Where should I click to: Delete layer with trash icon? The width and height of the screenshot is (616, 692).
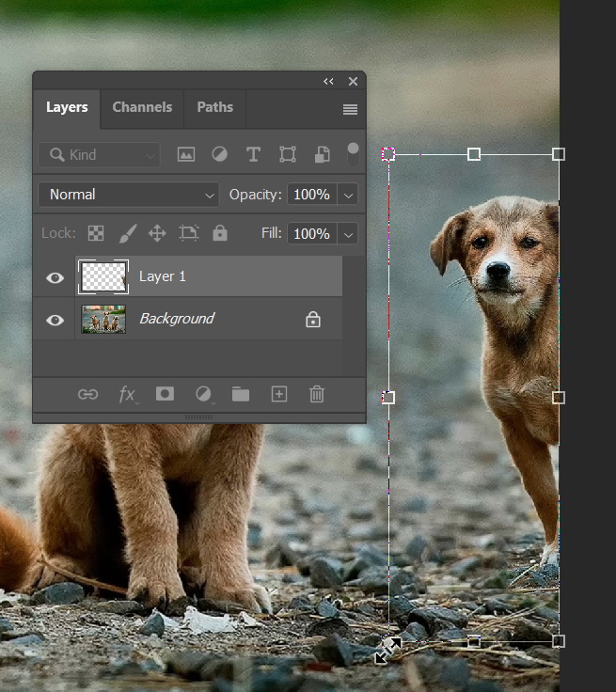317,394
